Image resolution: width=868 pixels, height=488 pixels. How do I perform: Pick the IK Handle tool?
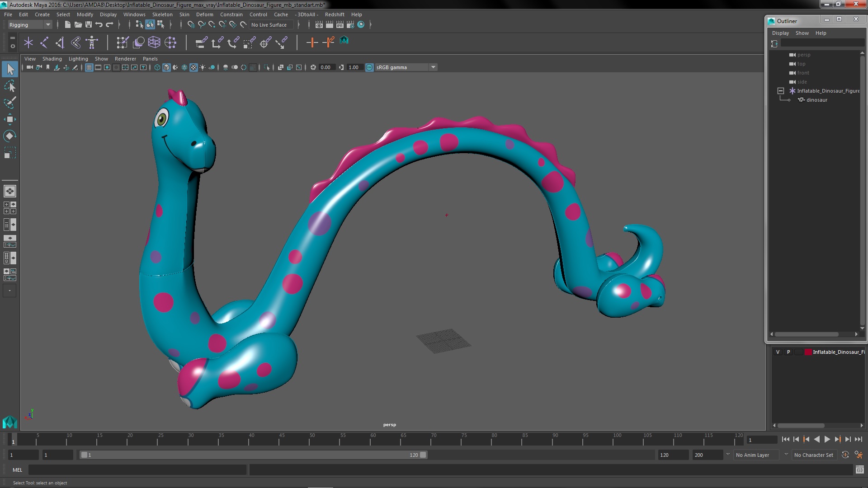[60, 43]
